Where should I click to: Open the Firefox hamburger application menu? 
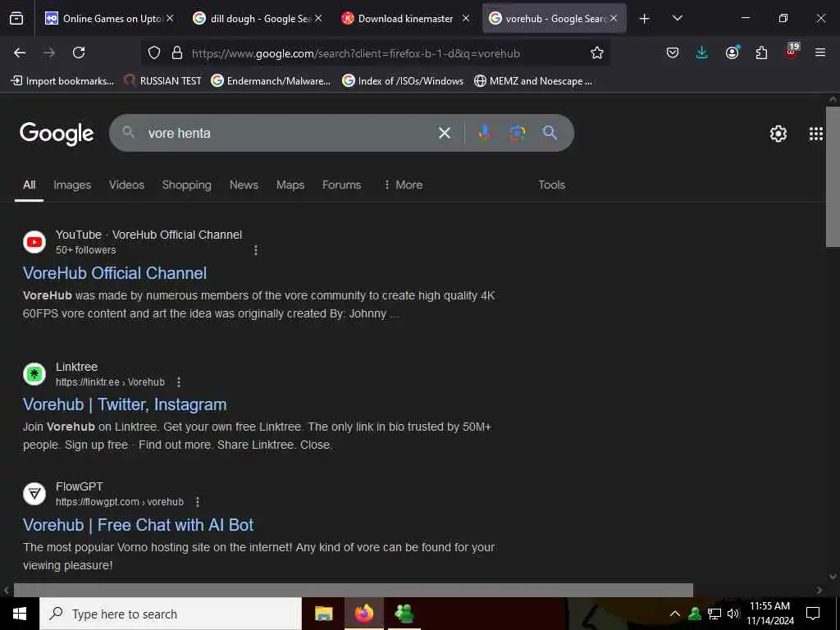coord(820,52)
